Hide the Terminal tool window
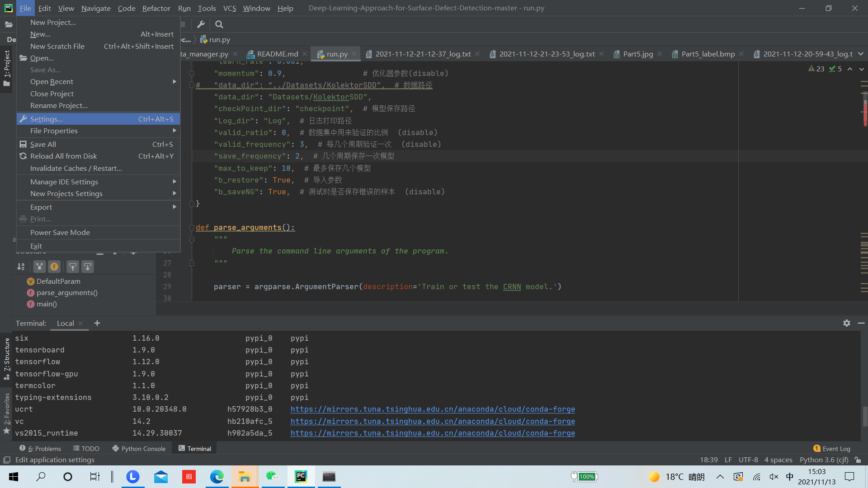 861,323
